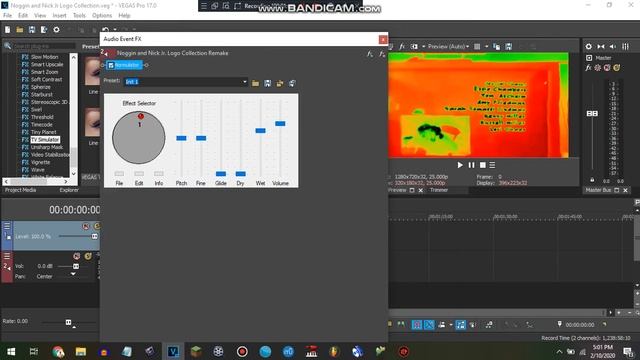Viewport: 640px width, 360px height.
Task: Click plug-in chain icon in Audio Event FX
Action: [370, 54]
